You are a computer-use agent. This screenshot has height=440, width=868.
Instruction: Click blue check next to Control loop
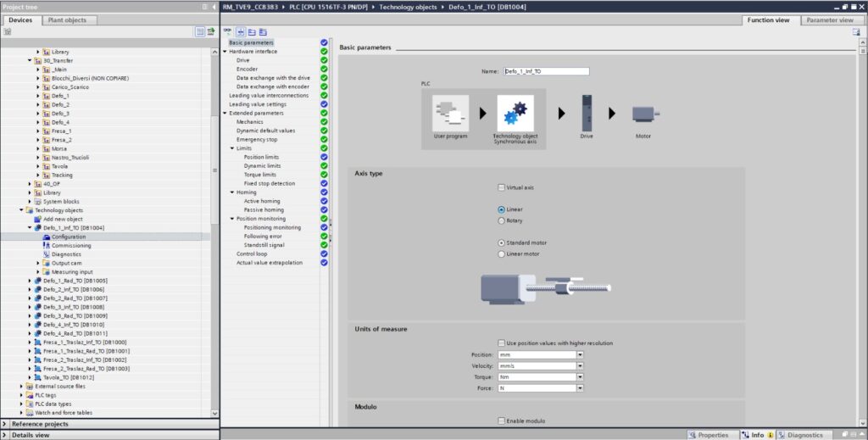[x=324, y=254]
